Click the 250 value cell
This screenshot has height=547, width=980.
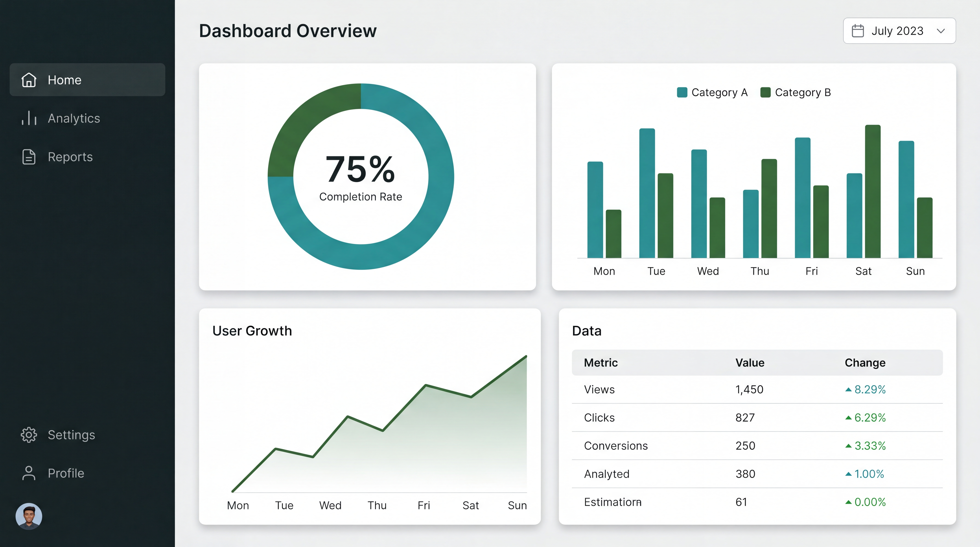[745, 446]
